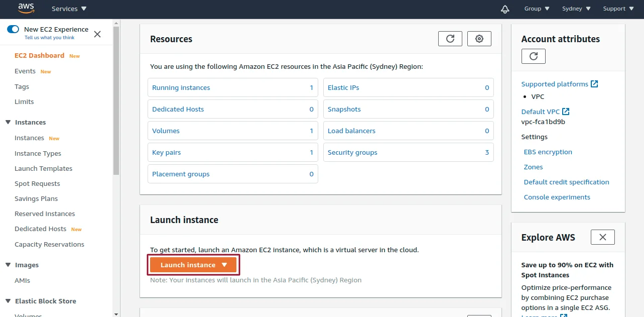This screenshot has width=644, height=317.
Task: Close the Explore AWS panel
Action: click(x=602, y=237)
